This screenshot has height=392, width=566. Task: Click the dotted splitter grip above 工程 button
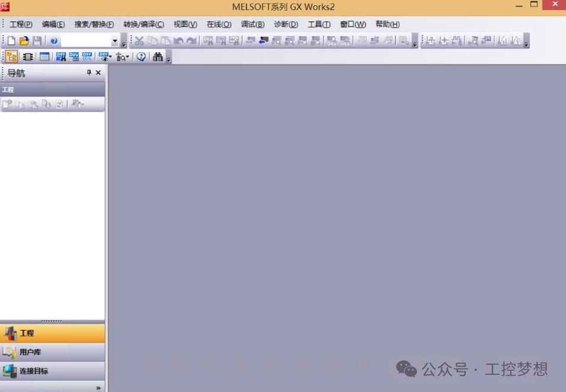tap(52, 321)
